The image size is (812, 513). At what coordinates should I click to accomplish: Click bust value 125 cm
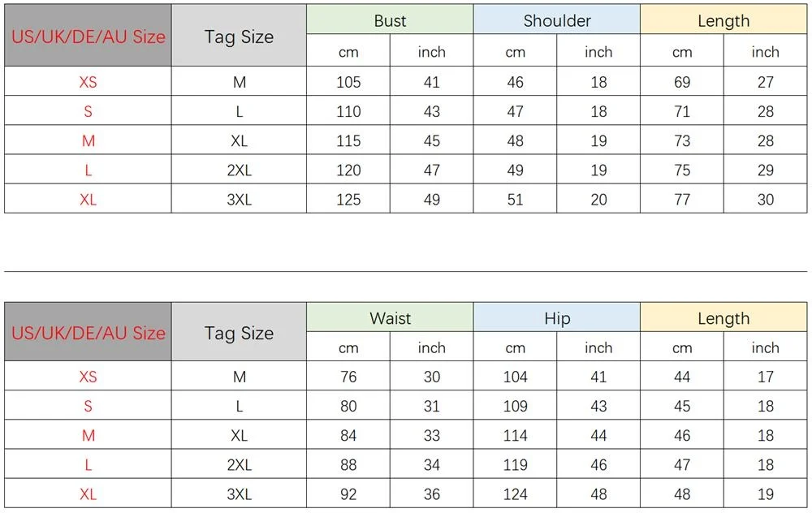click(348, 200)
